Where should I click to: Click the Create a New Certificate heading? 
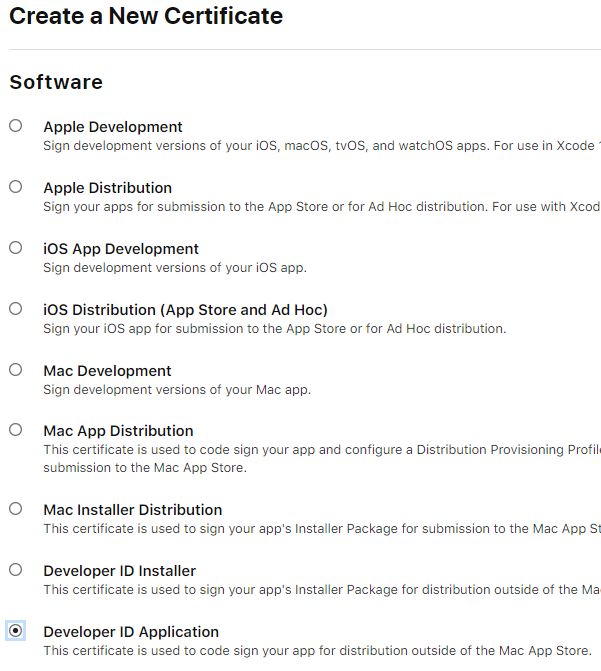click(146, 16)
